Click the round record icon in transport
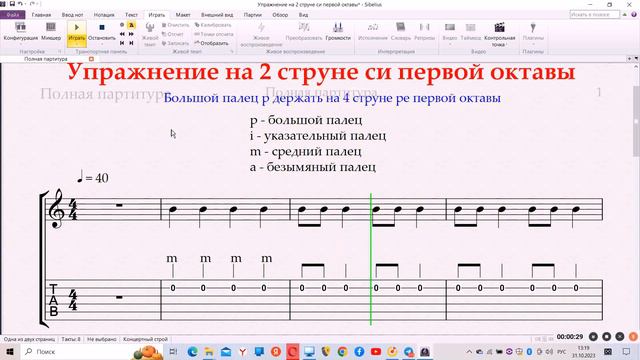The height and width of the screenshot is (360, 640). click(x=122, y=25)
